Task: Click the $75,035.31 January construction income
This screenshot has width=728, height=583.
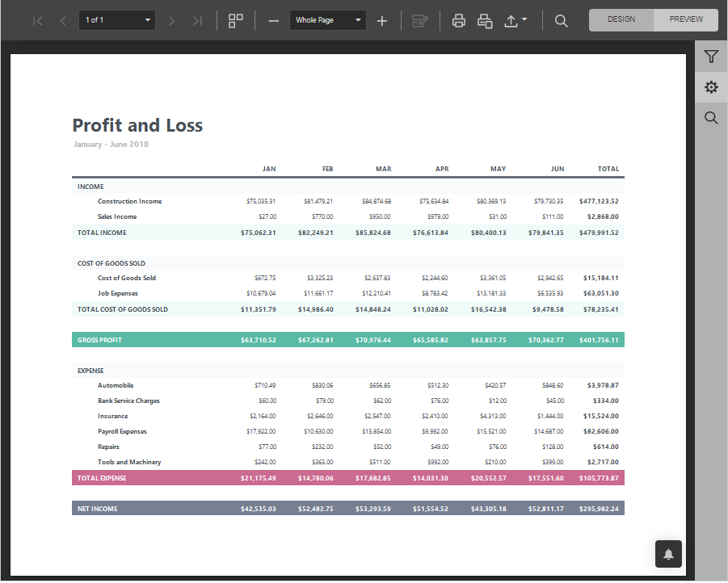Action: [261, 201]
